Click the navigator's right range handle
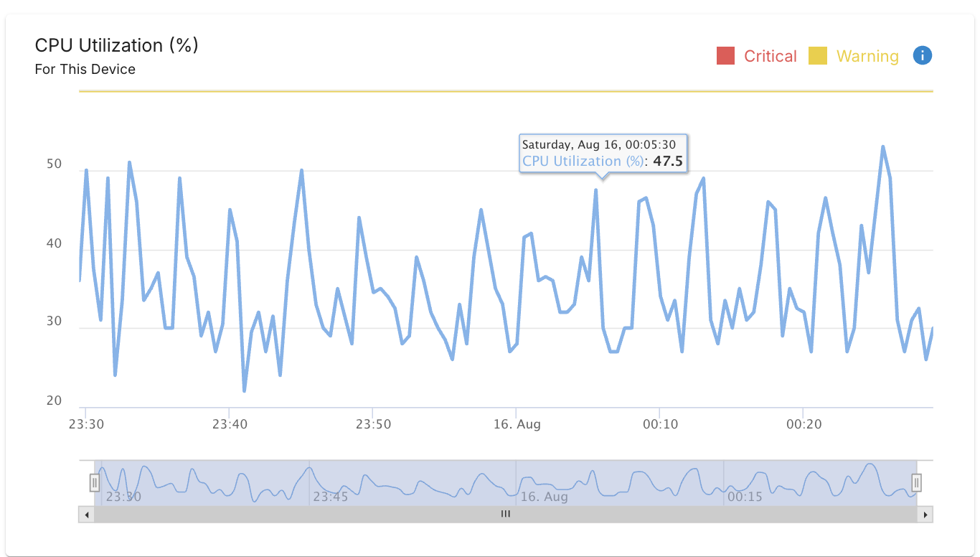The image size is (980, 557). click(x=916, y=482)
